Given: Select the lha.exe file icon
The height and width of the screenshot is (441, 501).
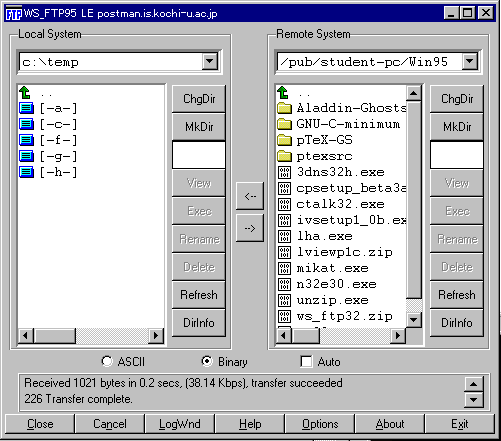Looking at the screenshot, I should (x=284, y=236).
